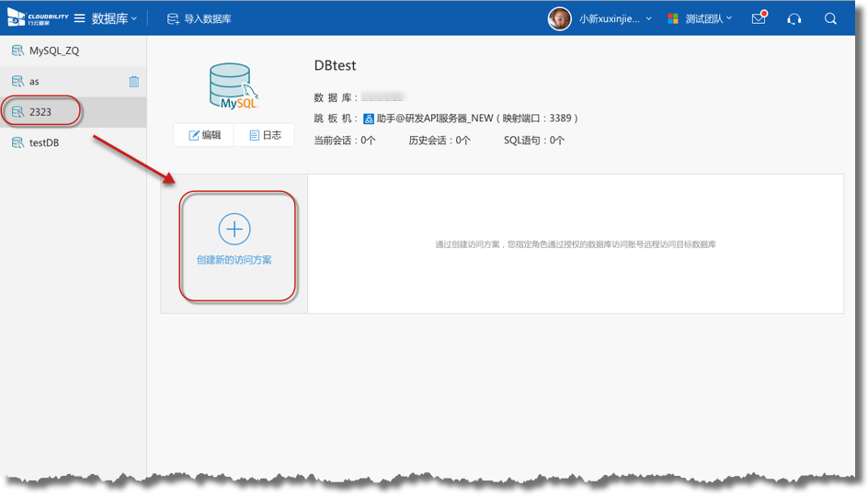Image resolution: width=868 pixels, height=497 pixels.
Task: Click database icon beside 'as'
Action: click(x=17, y=81)
